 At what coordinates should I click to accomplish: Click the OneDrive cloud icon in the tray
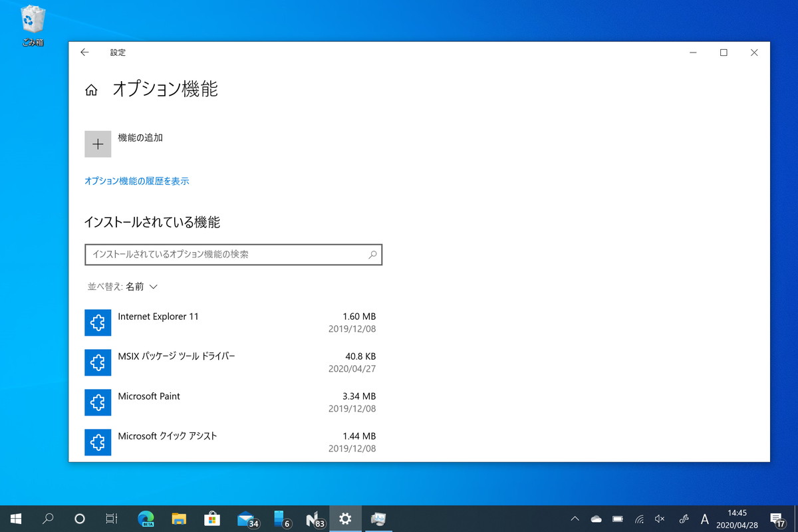596,518
